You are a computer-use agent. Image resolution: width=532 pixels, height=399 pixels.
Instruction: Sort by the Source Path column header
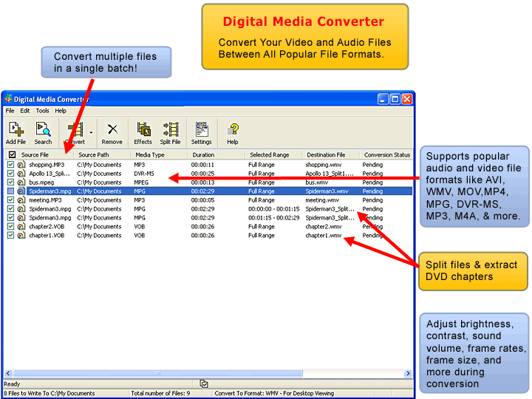(94, 154)
